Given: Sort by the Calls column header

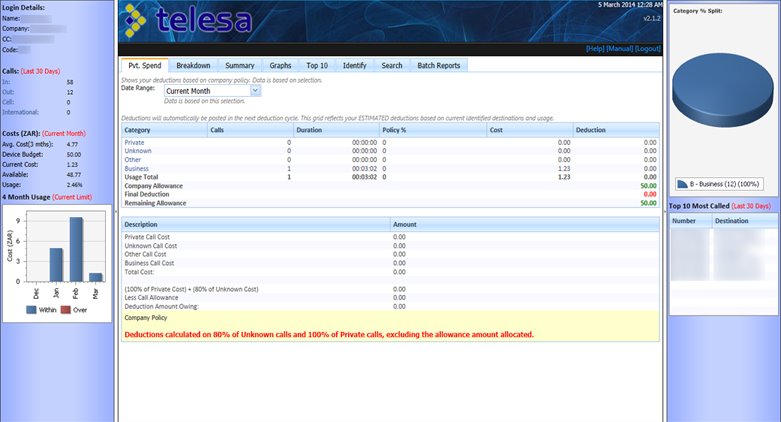Looking at the screenshot, I should (251, 130).
